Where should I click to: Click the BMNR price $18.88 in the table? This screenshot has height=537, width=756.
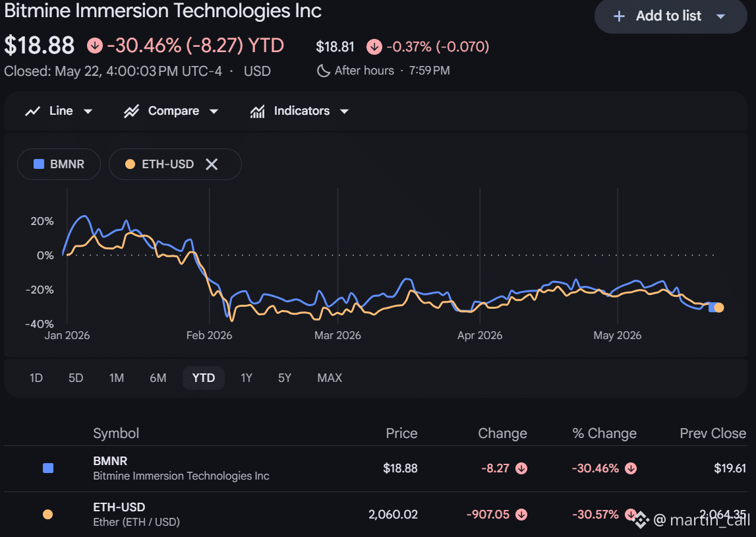click(400, 468)
